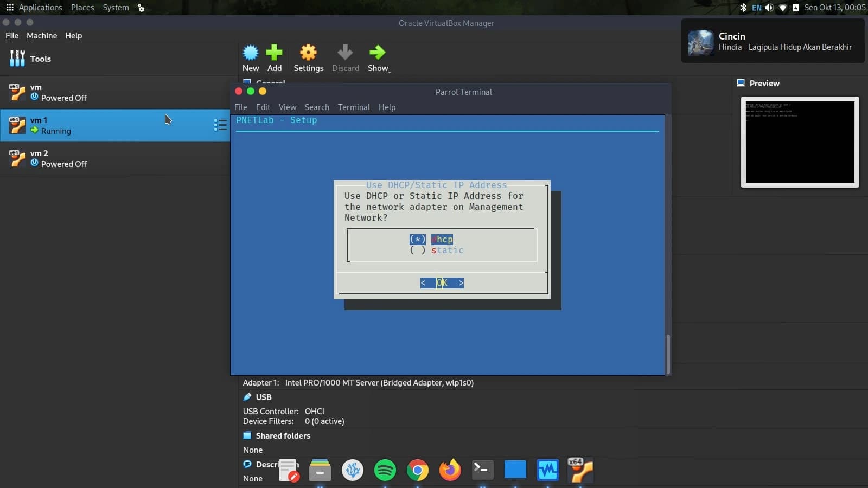Click the VM preview thumbnail
868x488 pixels.
pos(799,143)
